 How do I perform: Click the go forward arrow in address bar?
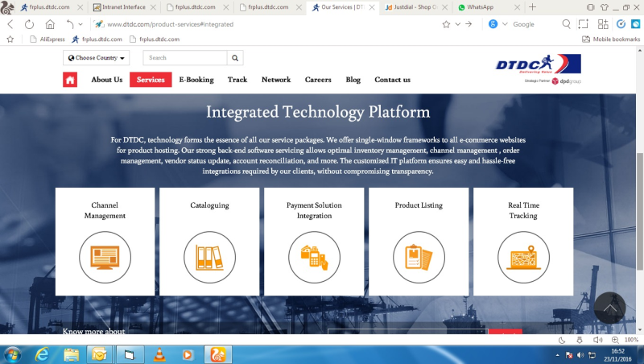coord(469,24)
